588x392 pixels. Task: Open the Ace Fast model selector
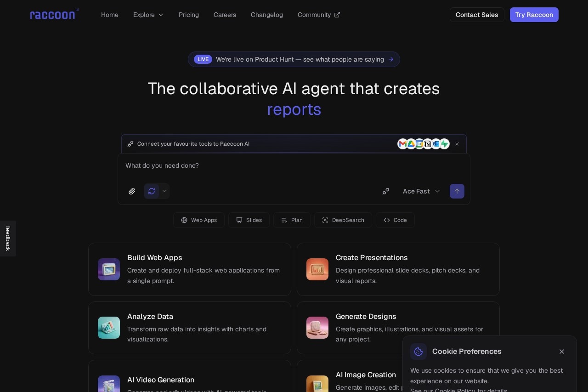(421, 191)
